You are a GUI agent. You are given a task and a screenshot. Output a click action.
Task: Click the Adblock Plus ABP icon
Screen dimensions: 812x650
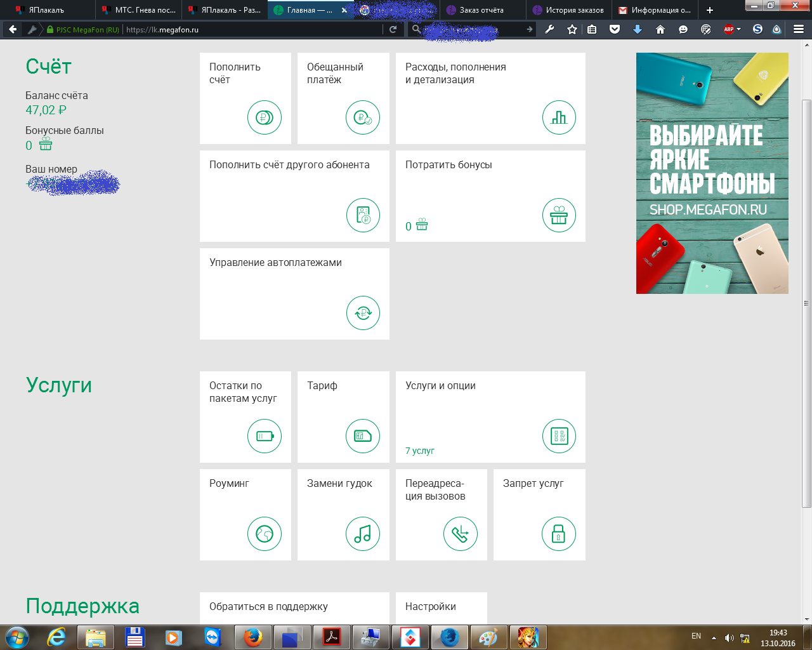pos(729,29)
